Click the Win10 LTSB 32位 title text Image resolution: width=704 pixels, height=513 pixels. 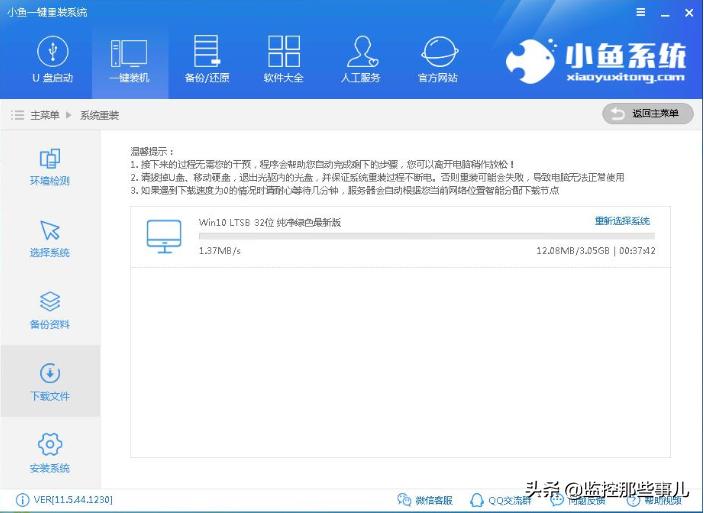pyautogui.click(x=270, y=222)
